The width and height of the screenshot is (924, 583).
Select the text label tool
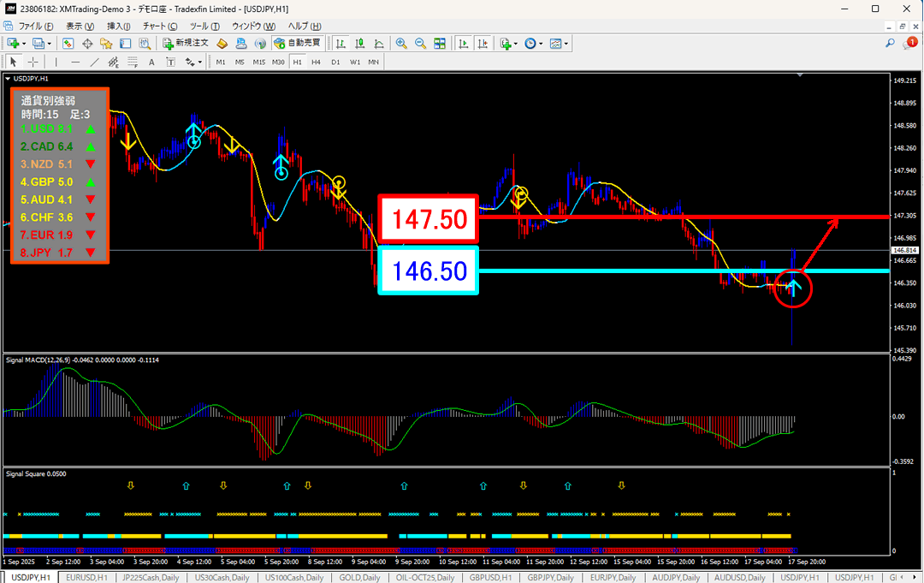click(170, 62)
